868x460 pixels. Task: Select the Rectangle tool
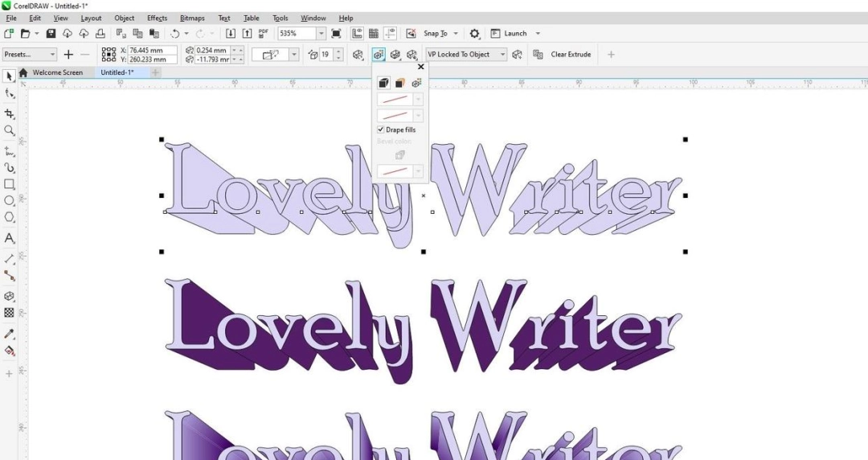9,184
